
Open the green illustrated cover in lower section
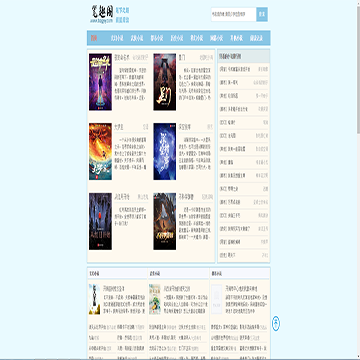(x=155, y=299)
